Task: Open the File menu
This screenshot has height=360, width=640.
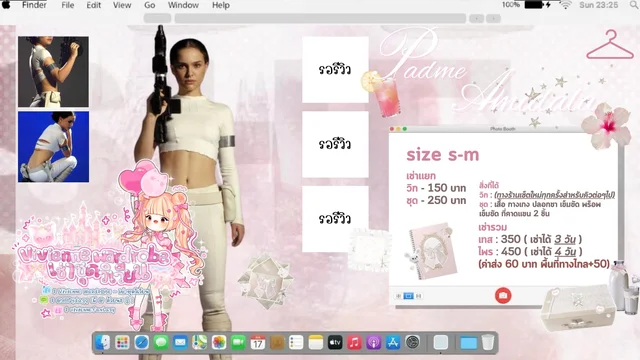Action: click(68, 5)
